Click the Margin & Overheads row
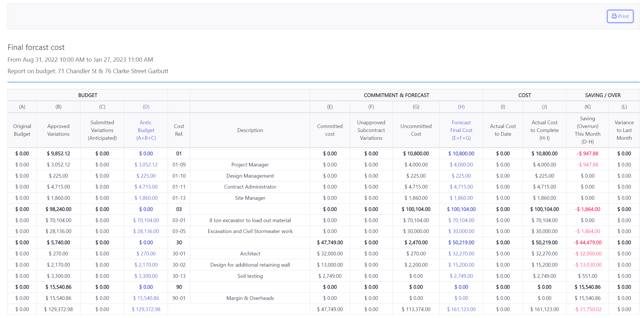Screen dimensions: 644x318 pos(250,298)
